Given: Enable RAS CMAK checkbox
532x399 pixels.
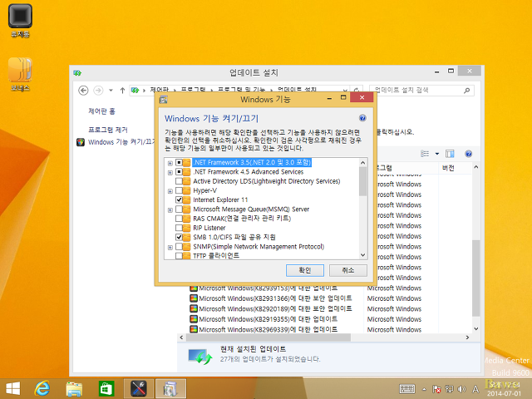Looking at the screenshot, I should tap(179, 219).
